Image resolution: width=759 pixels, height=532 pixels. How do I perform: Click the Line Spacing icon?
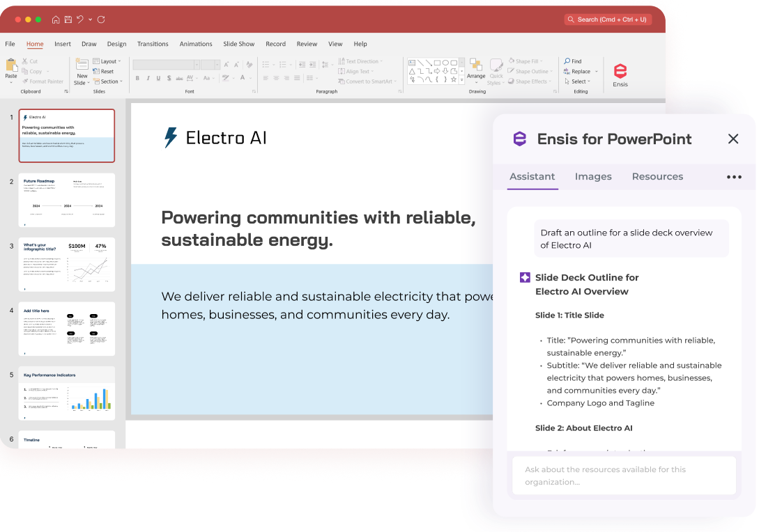coord(325,65)
